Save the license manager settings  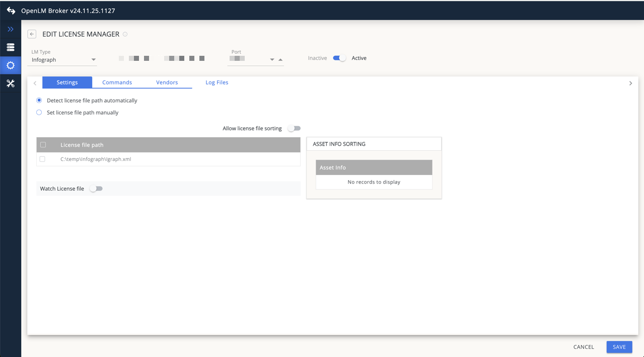click(x=619, y=347)
